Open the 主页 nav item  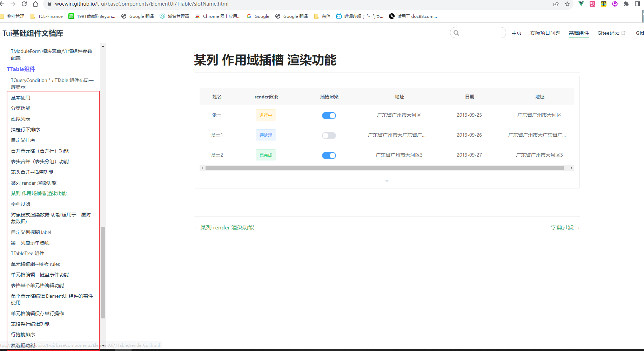coord(516,33)
